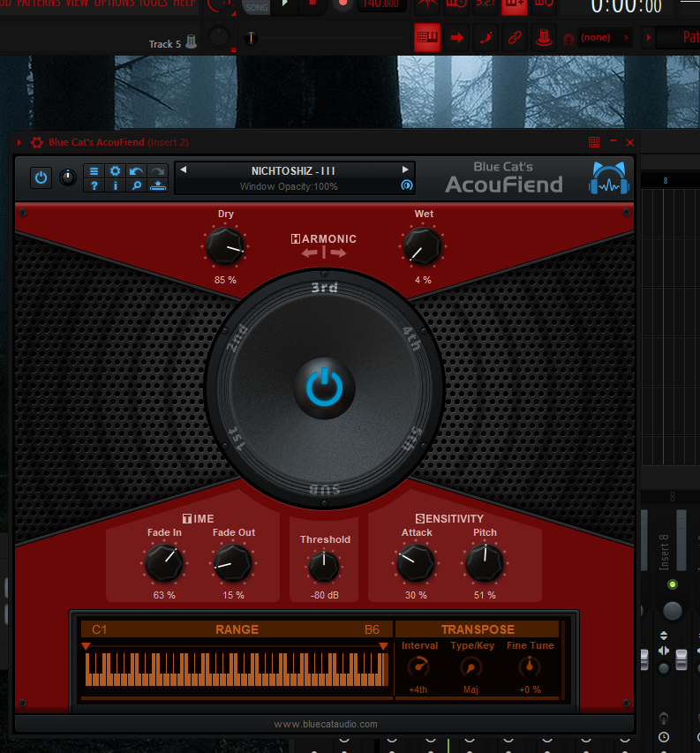Open the NICHTOSHIZ - III preset name
Viewport: 700px width, 753px height.
click(x=293, y=171)
